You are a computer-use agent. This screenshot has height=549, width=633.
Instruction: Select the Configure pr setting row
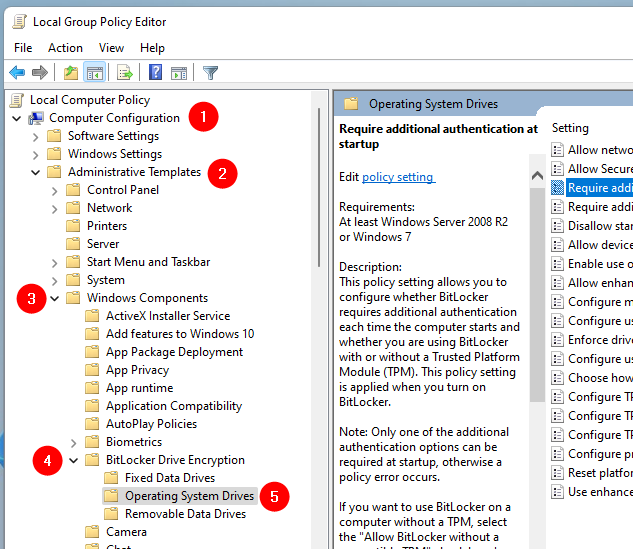592,454
